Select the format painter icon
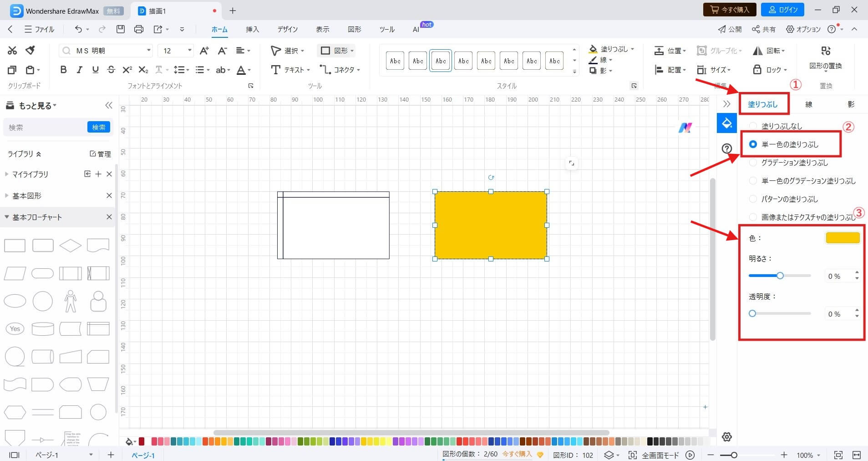Viewport: 868px width, 461px height. click(30, 50)
